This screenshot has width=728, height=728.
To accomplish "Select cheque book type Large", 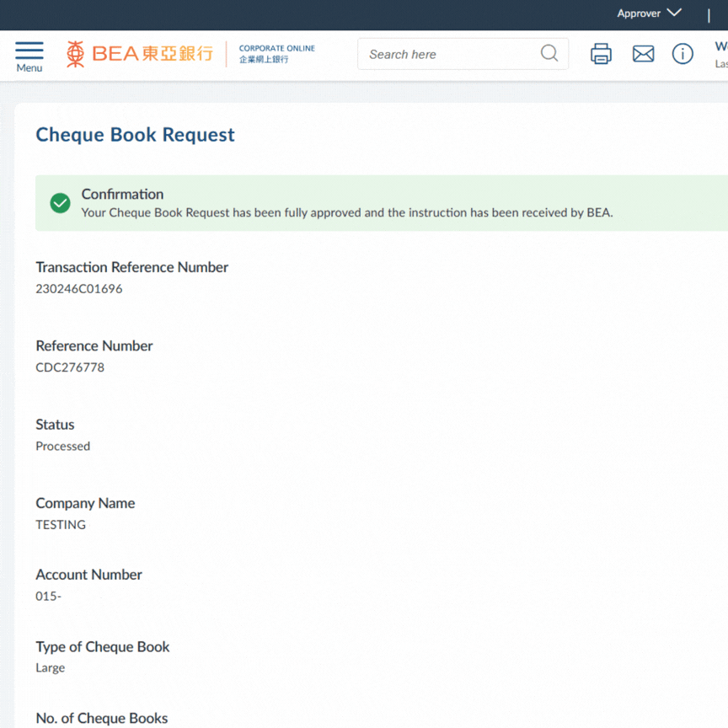I will pos(51,667).
